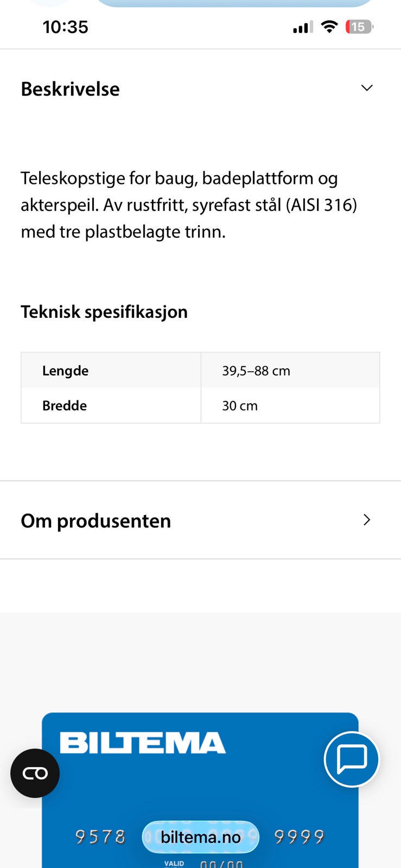Tap the Wi-Fi status icon

click(x=329, y=27)
